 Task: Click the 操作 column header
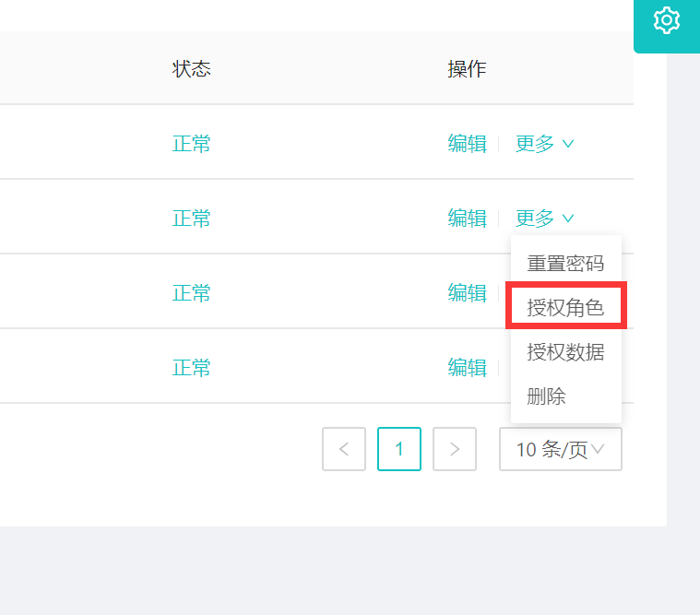pos(467,69)
